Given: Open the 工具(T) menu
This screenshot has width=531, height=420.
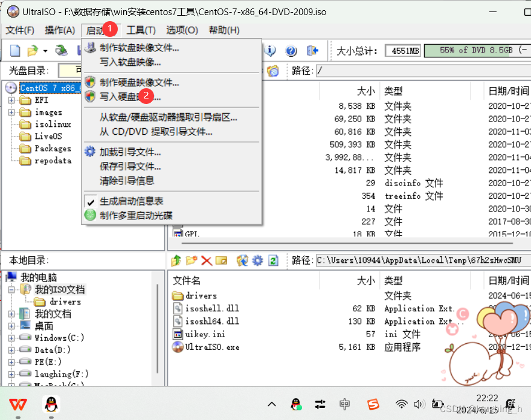Looking at the screenshot, I should tap(141, 30).
